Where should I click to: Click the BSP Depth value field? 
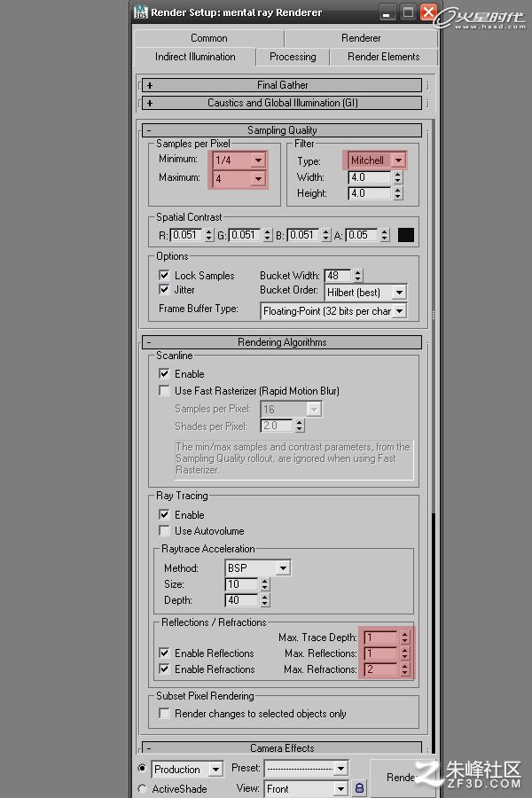point(241,600)
